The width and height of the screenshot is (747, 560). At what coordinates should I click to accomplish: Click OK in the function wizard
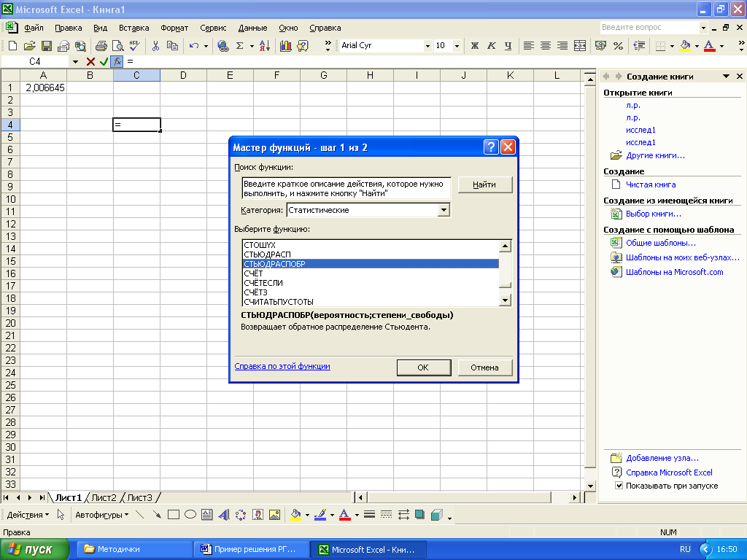point(423,367)
